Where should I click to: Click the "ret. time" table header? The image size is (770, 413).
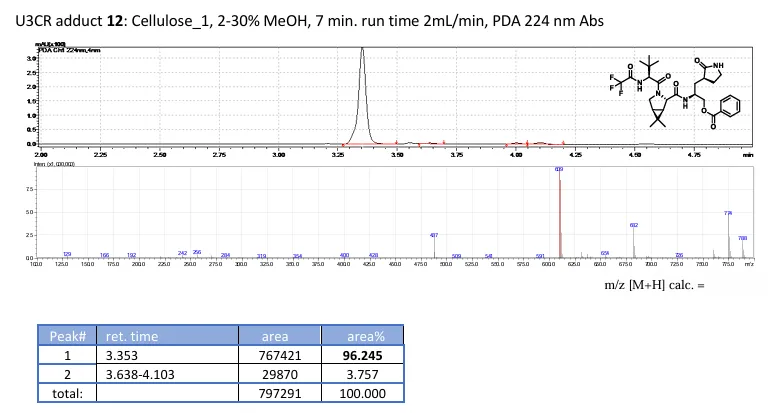[x=167, y=336]
